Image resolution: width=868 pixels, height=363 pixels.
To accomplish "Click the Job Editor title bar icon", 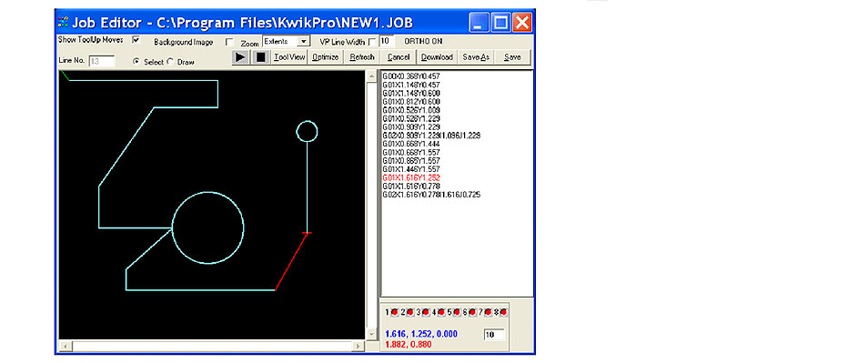I will [63, 23].
